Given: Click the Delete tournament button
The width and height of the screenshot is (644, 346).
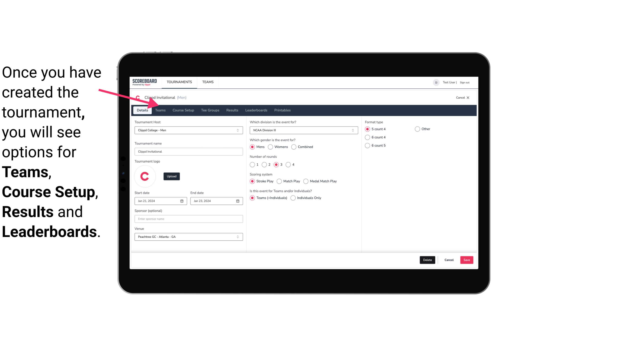Looking at the screenshot, I should click(427, 260).
